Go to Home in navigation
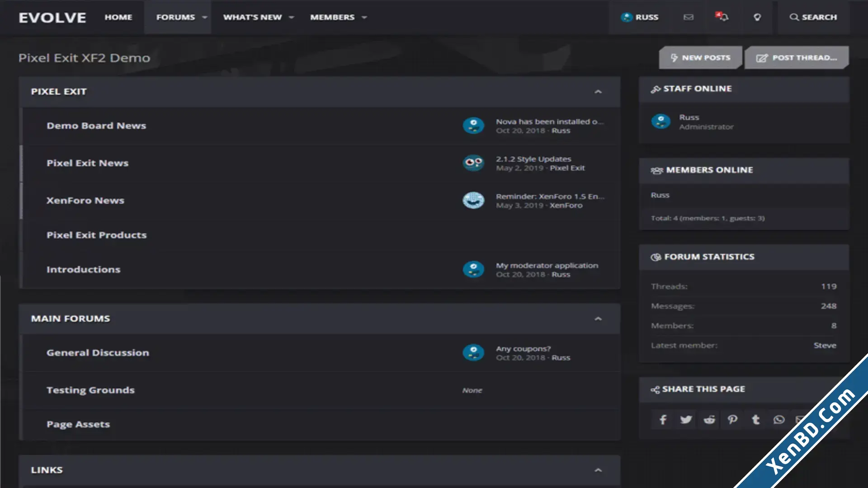868x488 pixels. pyautogui.click(x=118, y=17)
